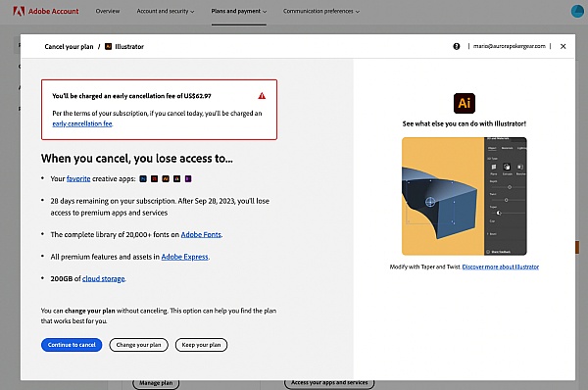588x390 pixels.
Task: Expand Communication preferences menu
Action: [321, 11]
